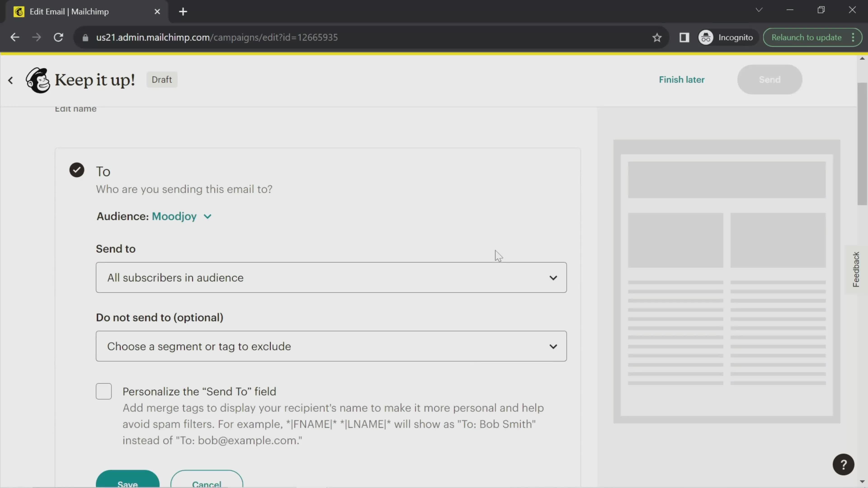The height and width of the screenshot is (488, 868).
Task: Click the email preview thumbnail on right
Action: pyautogui.click(x=726, y=281)
